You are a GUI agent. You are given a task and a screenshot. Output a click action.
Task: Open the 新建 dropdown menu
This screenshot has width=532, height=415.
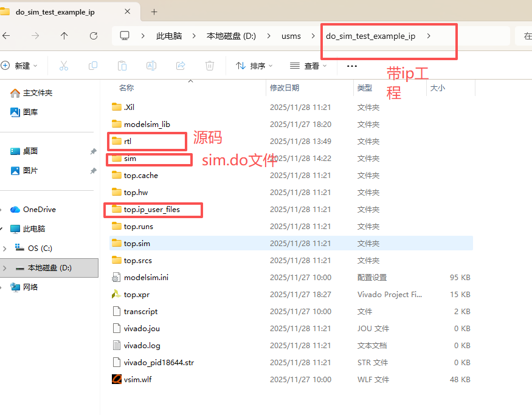coord(19,66)
